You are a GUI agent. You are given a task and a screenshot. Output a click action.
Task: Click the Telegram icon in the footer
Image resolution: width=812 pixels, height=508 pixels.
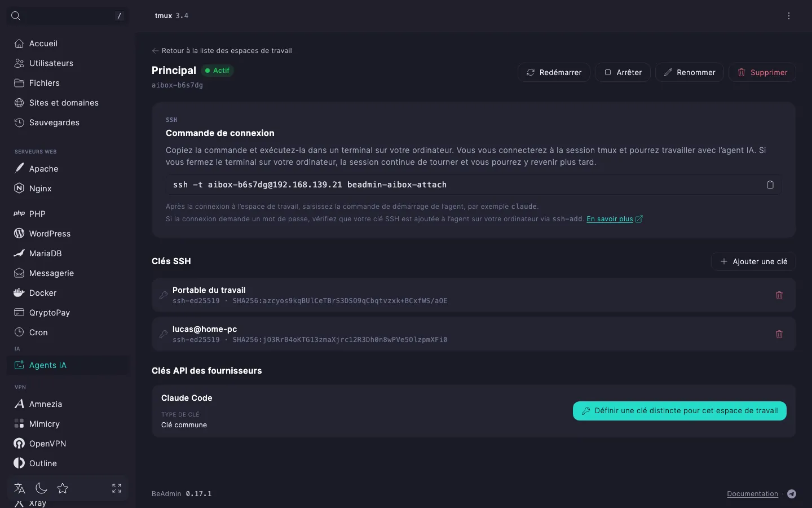coord(792,494)
